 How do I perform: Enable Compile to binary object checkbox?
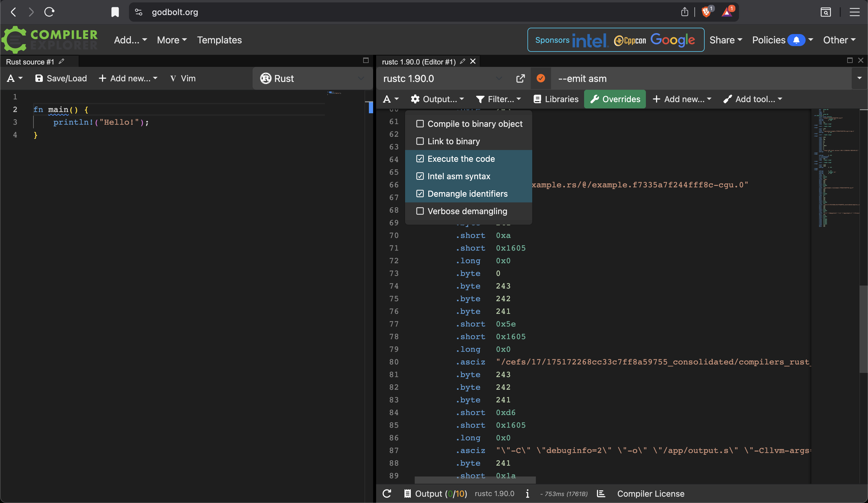(420, 124)
